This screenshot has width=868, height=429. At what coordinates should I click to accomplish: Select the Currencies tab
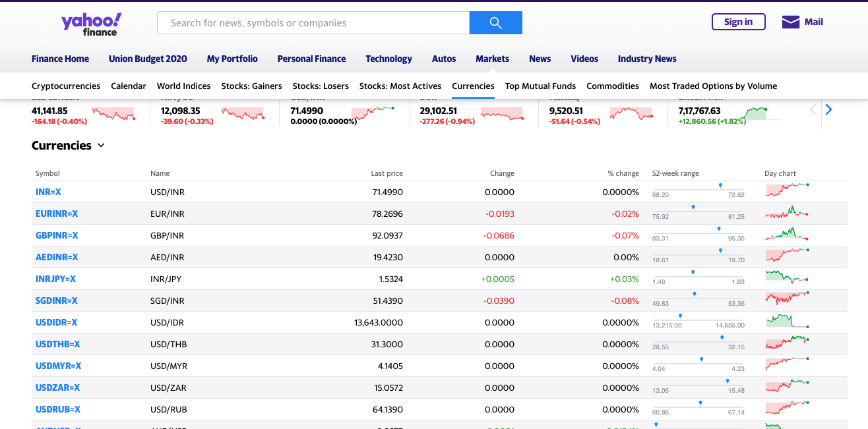point(473,86)
